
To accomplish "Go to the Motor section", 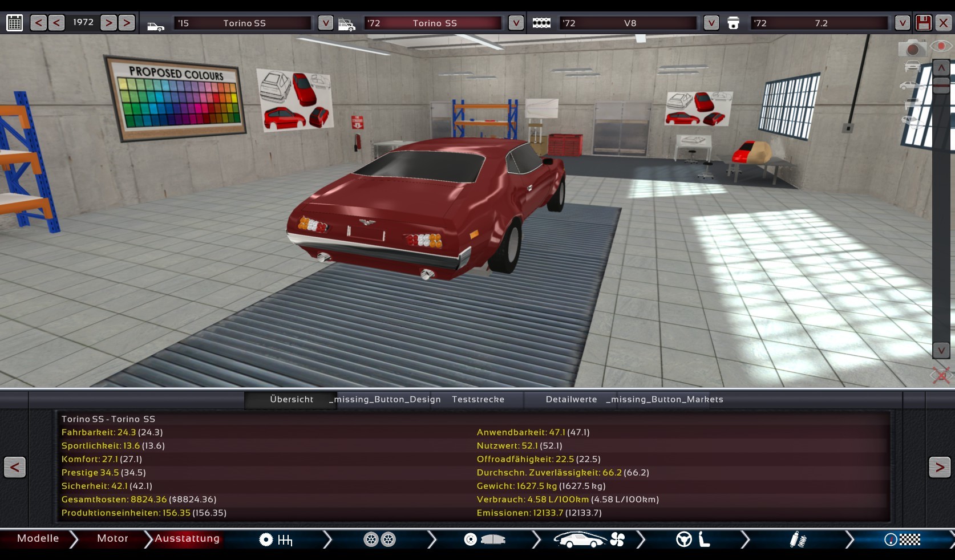I will click(x=112, y=538).
